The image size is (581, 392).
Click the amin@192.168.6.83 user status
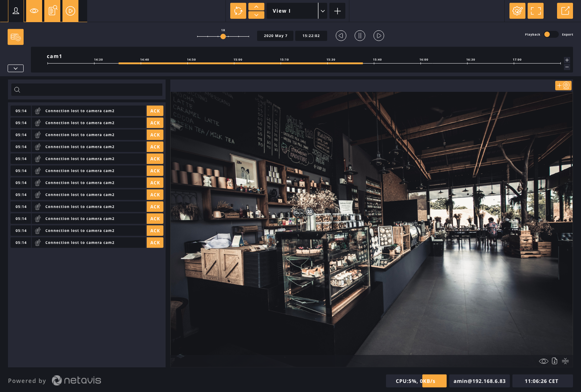(479, 381)
